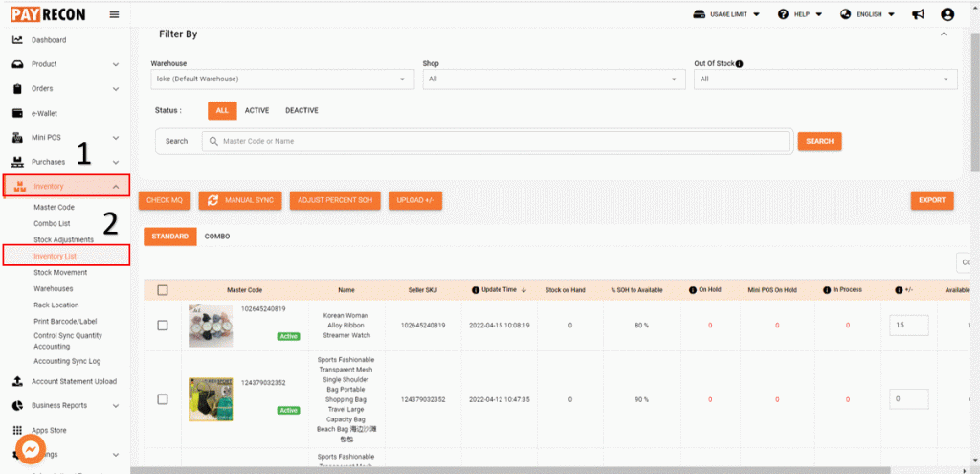This screenshot has width=980, height=474.
Task: Expand the Orders menu chevron
Action: pos(116,89)
